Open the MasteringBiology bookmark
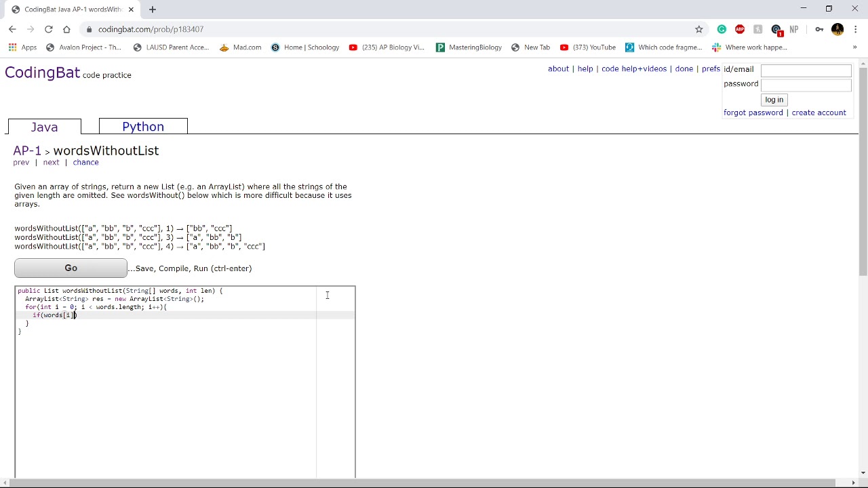The height and width of the screenshot is (488, 868). tap(469, 47)
